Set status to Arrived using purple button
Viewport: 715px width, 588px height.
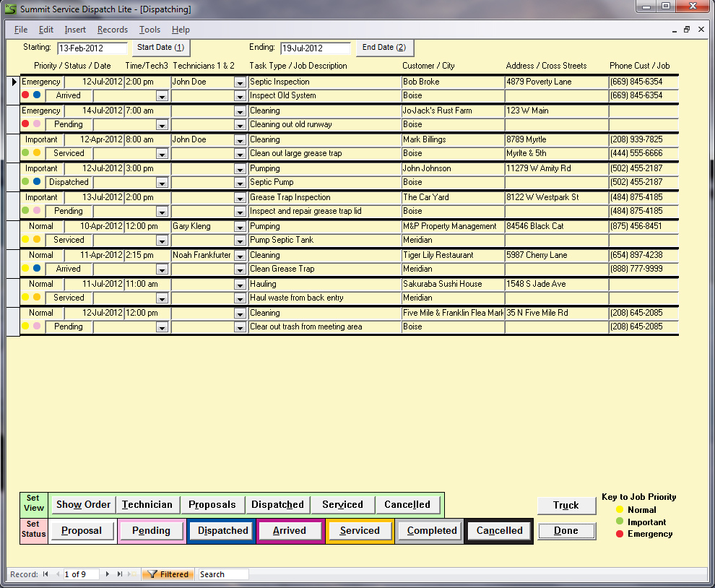(x=289, y=530)
